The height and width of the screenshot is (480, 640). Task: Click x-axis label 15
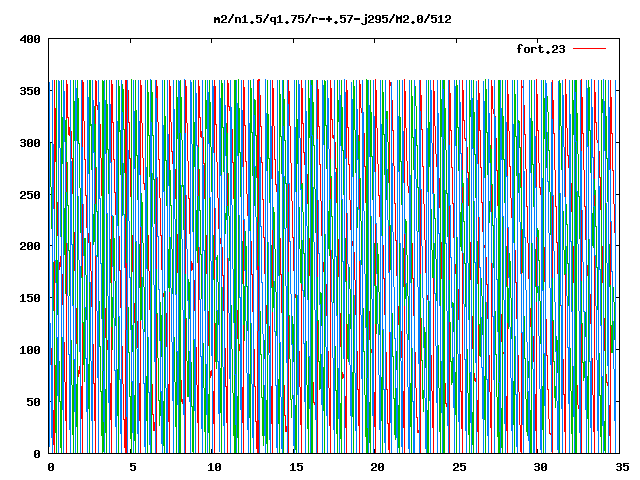point(296,467)
